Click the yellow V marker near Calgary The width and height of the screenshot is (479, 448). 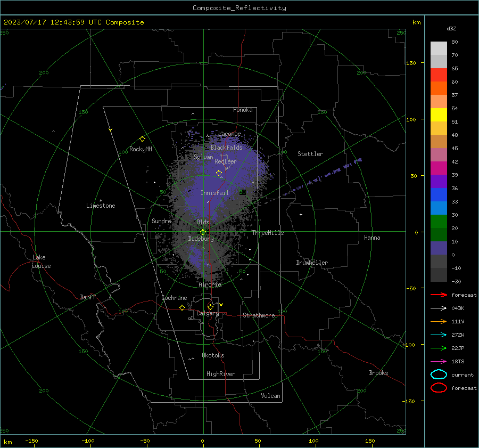pos(221,305)
